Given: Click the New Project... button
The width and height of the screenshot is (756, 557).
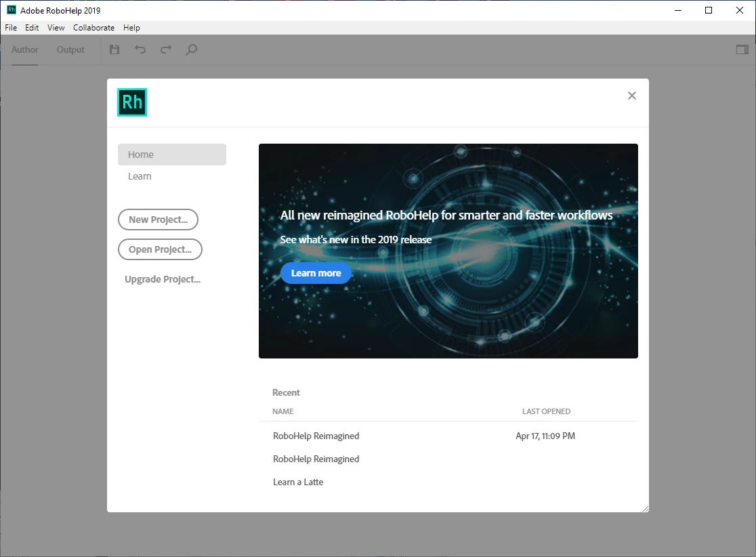Looking at the screenshot, I should pyautogui.click(x=158, y=220).
